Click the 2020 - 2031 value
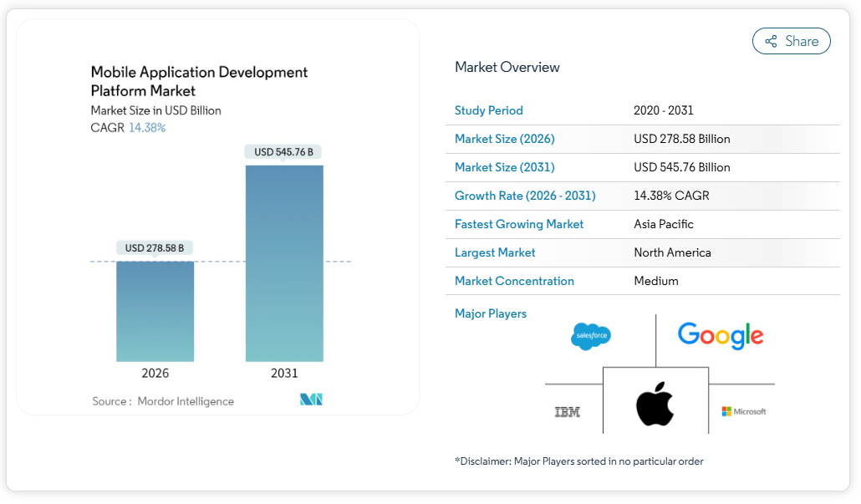Image resolution: width=861 pixels, height=504 pixels. [x=664, y=110]
